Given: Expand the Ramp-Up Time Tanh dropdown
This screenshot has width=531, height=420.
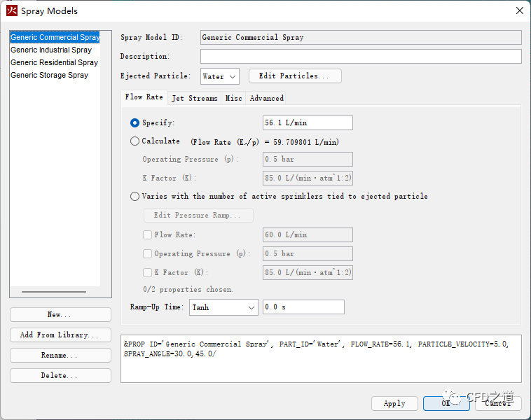Looking at the screenshot, I should [223, 307].
